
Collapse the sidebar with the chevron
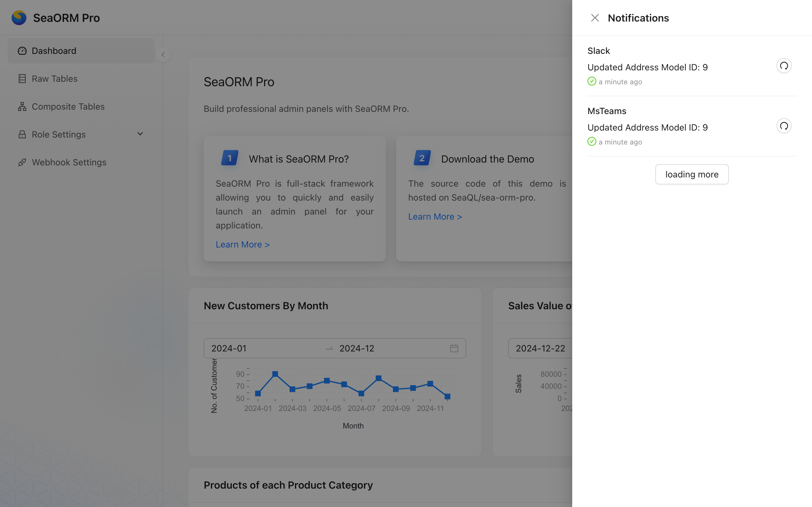pos(163,55)
